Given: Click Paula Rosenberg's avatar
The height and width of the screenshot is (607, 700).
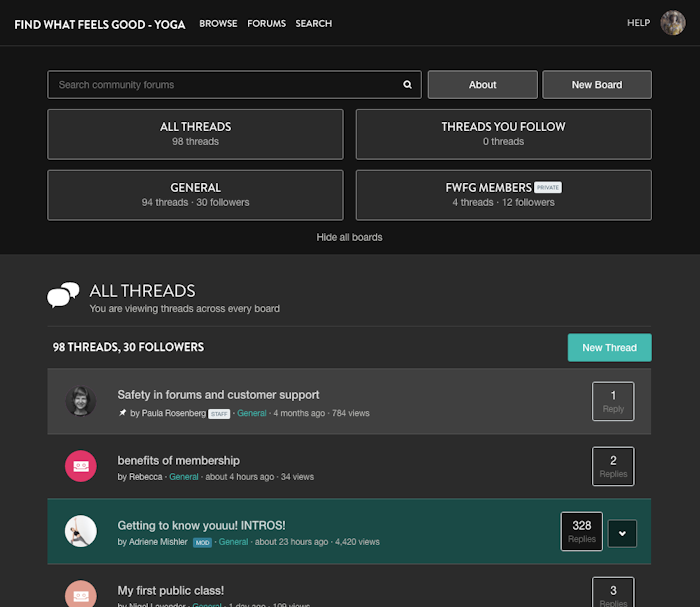Looking at the screenshot, I should pyautogui.click(x=81, y=401).
